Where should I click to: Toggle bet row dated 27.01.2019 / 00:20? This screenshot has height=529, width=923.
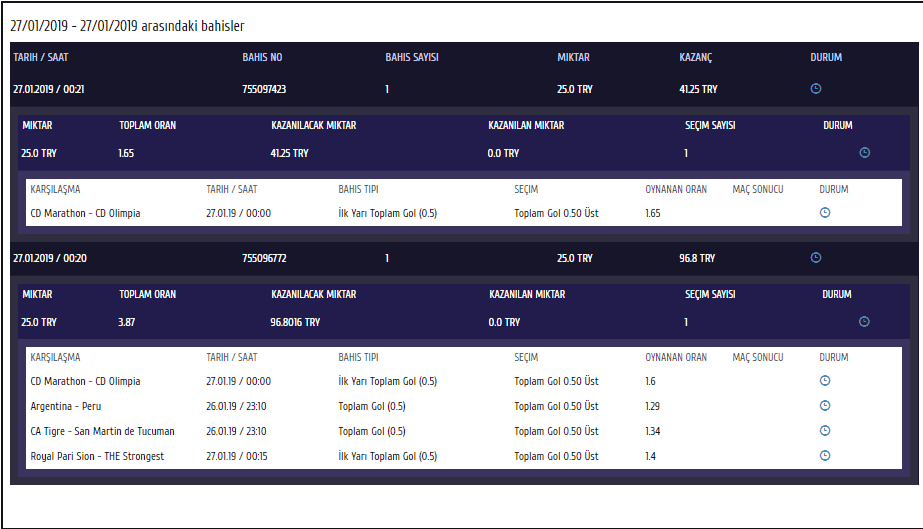pyautogui.click(x=49, y=258)
